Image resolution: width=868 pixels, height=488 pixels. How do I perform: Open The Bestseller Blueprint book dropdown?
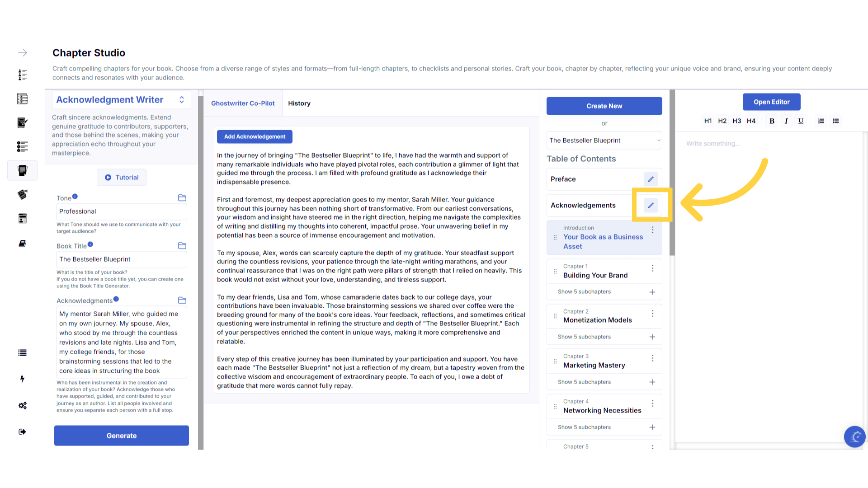(x=604, y=141)
